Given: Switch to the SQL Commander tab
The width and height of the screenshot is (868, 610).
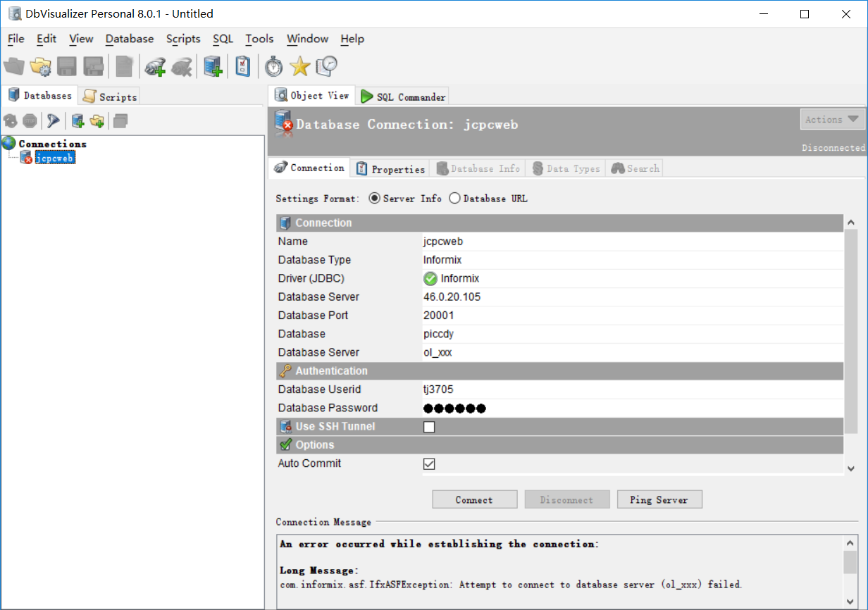Looking at the screenshot, I should [x=402, y=96].
